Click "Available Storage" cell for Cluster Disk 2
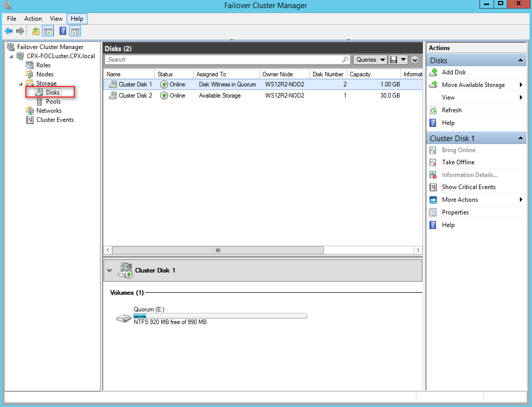 pyautogui.click(x=220, y=96)
